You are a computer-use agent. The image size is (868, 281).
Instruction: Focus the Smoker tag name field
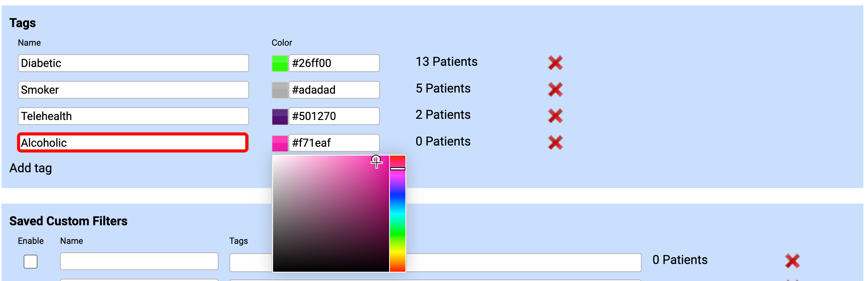pos(133,90)
